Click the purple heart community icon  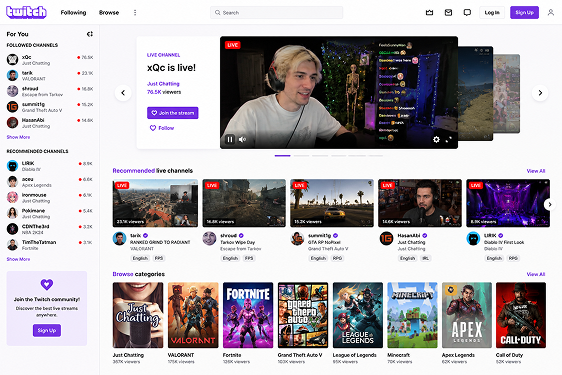click(x=47, y=284)
